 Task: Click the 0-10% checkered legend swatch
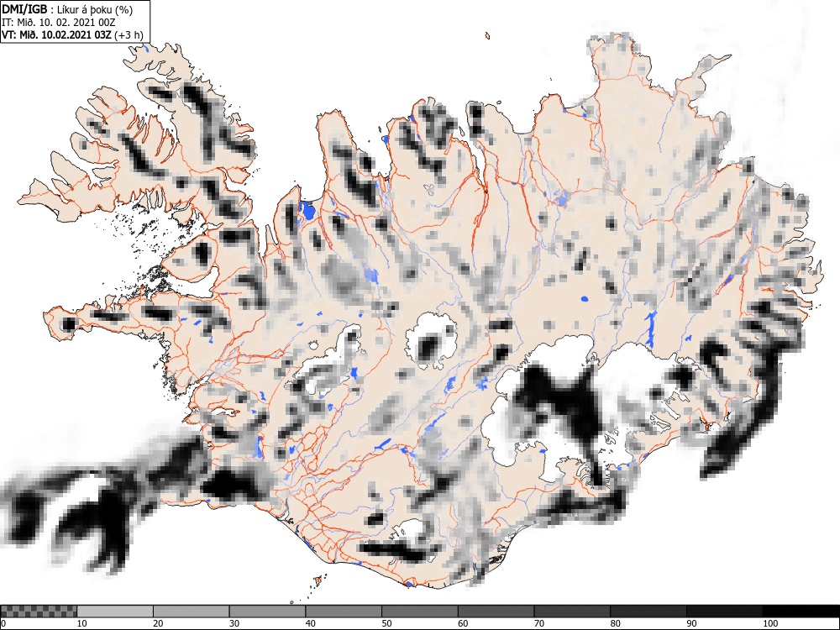tap(39, 612)
